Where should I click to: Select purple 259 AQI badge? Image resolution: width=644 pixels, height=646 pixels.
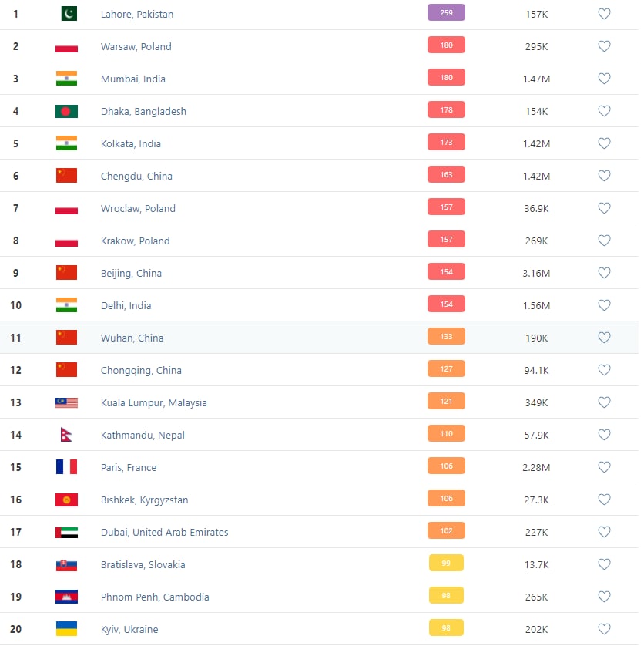[446, 13]
